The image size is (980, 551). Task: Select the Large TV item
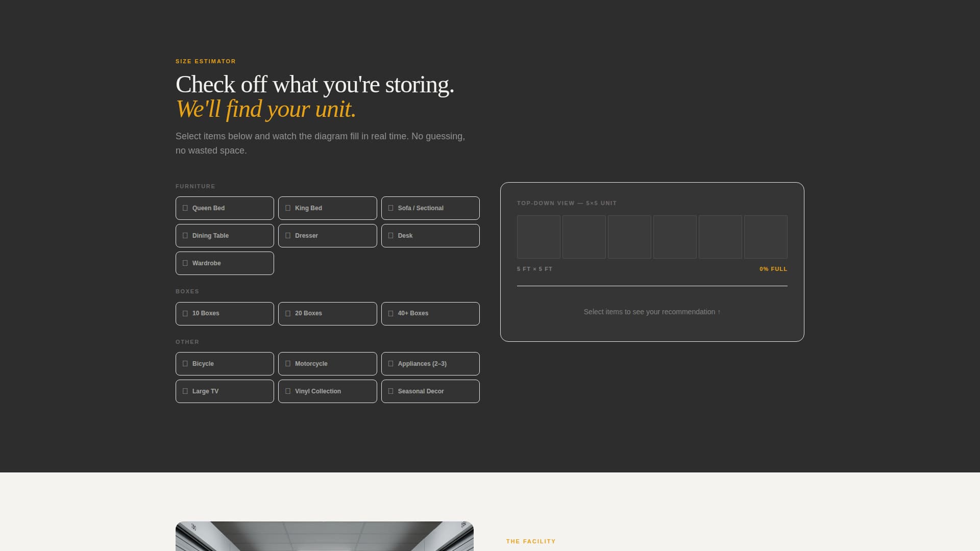(x=225, y=391)
